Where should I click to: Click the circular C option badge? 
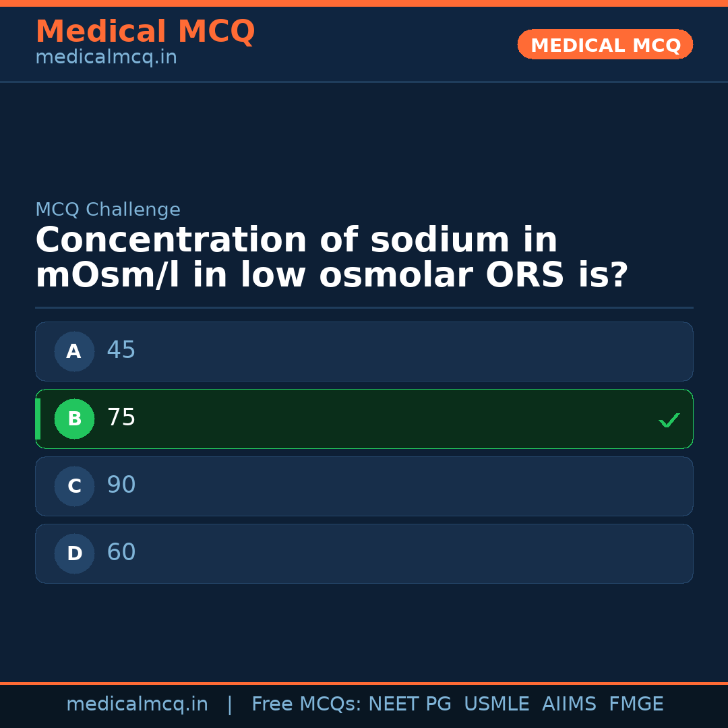[74, 486]
